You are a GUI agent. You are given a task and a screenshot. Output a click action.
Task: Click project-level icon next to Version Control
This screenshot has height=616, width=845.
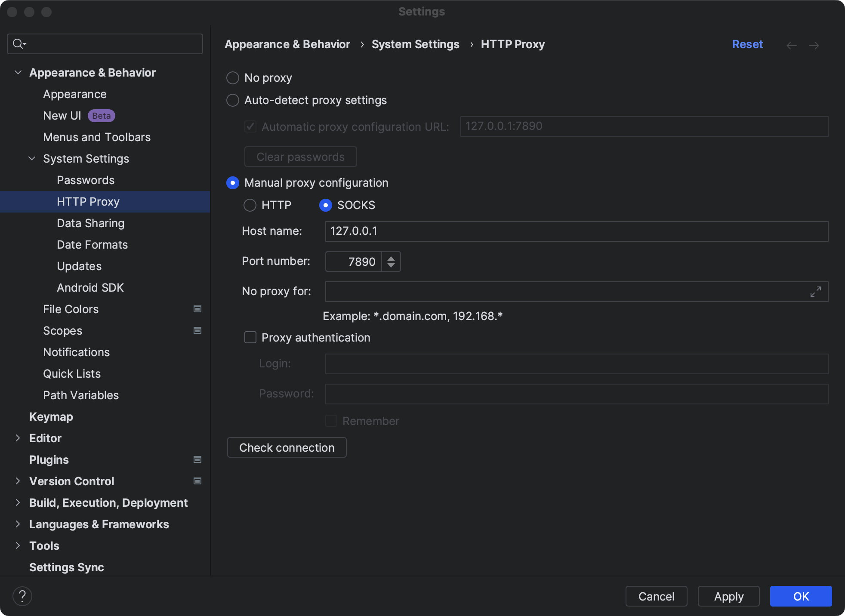[x=197, y=481]
